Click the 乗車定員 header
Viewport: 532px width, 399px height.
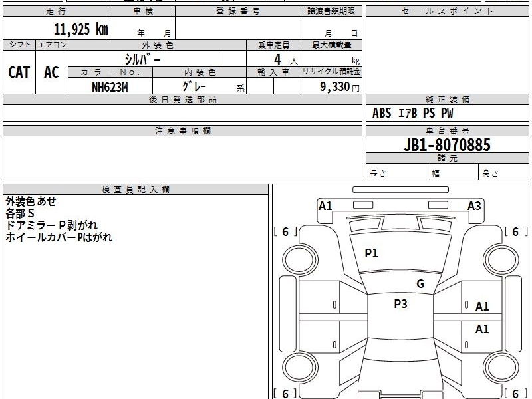click(x=273, y=45)
